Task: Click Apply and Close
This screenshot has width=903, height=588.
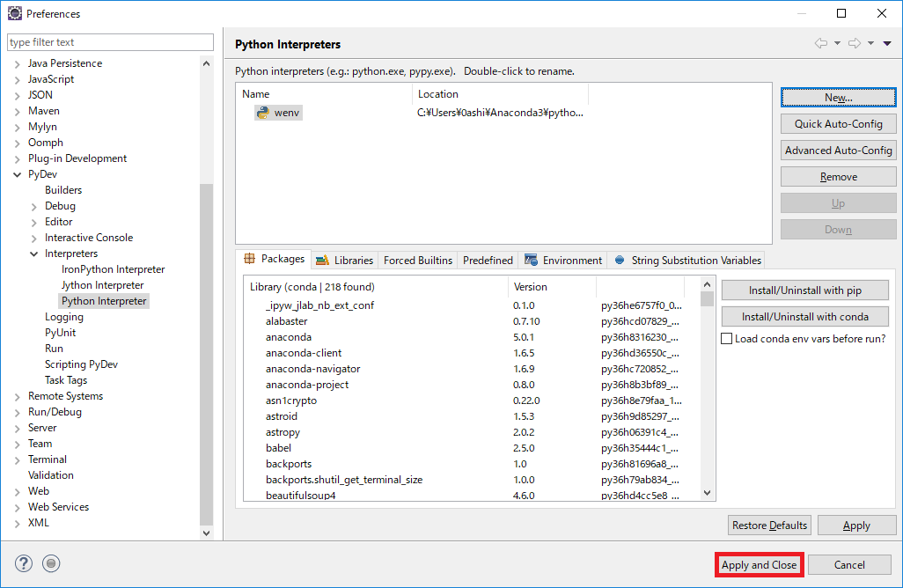Action: click(759, 564)
